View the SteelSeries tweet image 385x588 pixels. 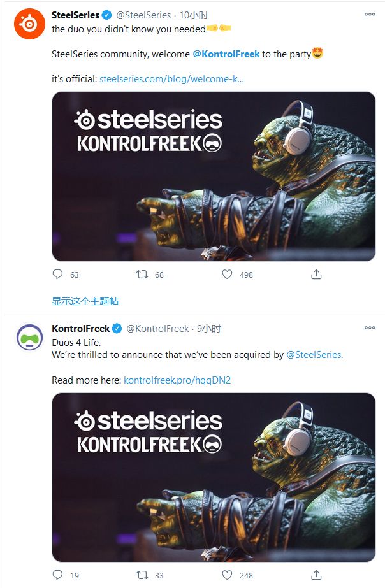[x=214, y=176]
